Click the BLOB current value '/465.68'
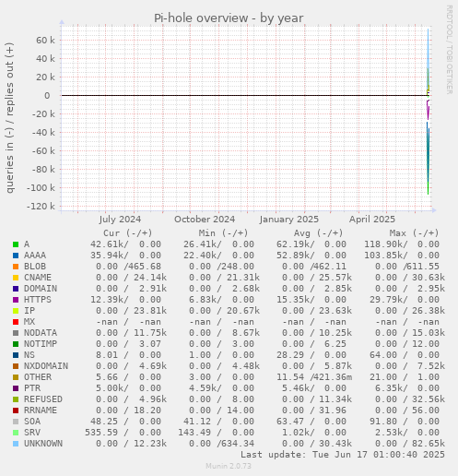 pos(143,267)
